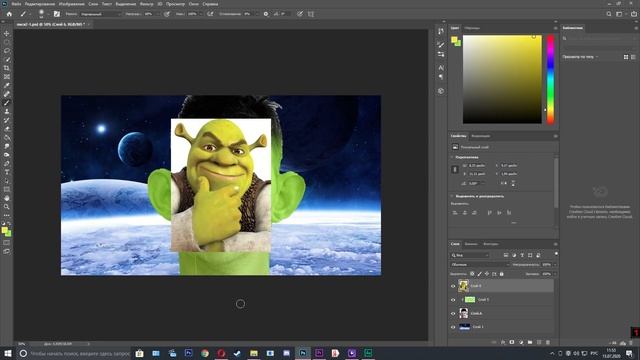Viewport: 640px width, 360px height.
Task: Show more align options ellipsis button
Action: pos(513,223)
